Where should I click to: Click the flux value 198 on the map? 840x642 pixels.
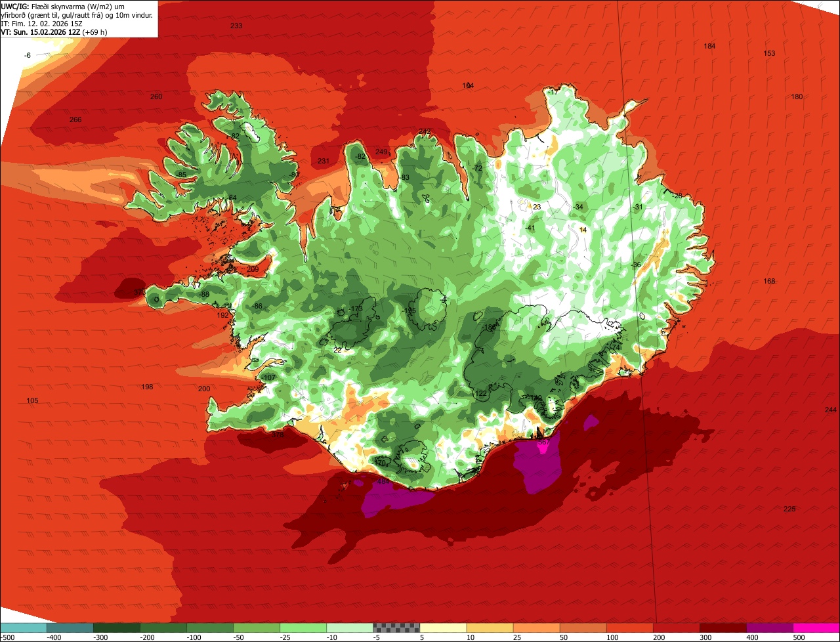147,387
